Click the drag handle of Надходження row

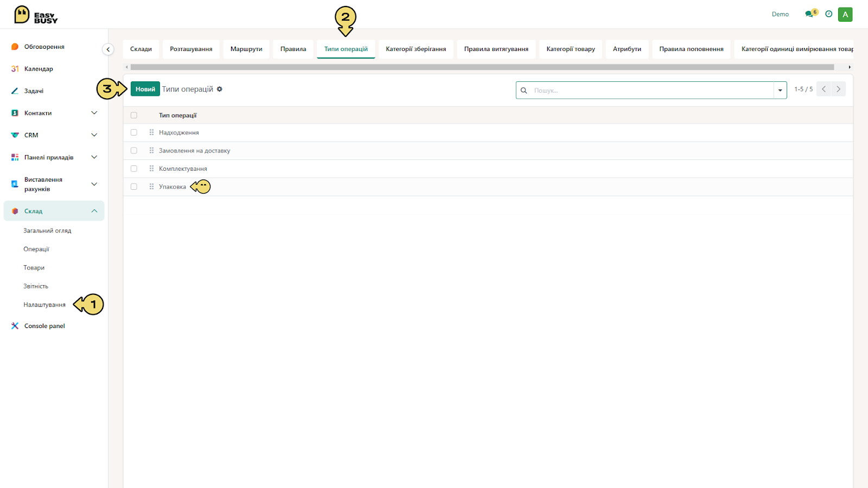(x=151, y=132)
